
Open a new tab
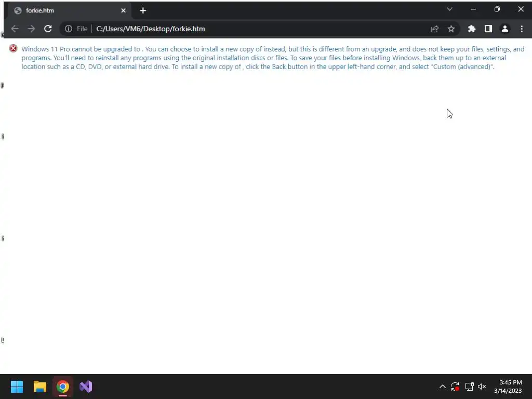point(143,10)
